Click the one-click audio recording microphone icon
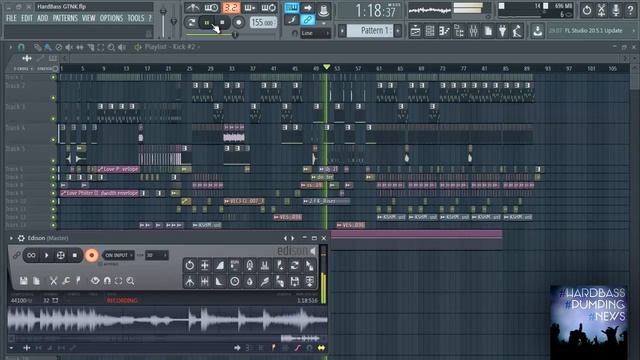The width and height of the screenshot is (640, 360). tap(616, 10)
